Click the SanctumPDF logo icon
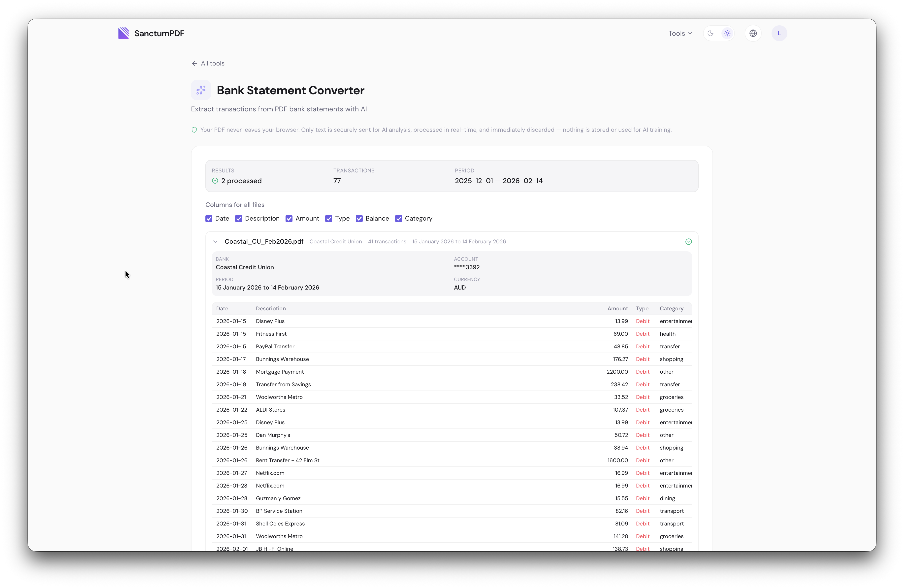Image resolution: width=904 pixels, height=588 pixels. coord(124,33)
